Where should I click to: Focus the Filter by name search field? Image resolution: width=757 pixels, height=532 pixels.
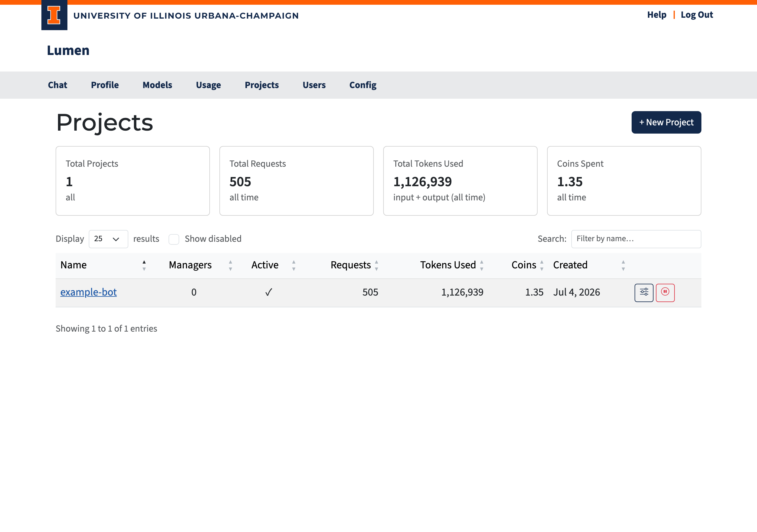pos(636,239)
